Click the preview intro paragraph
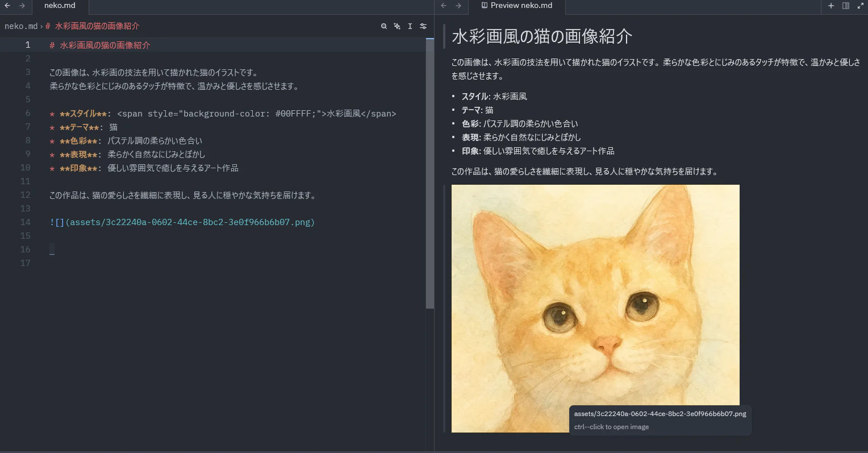The width and height of the screenshot is (868, 453). (x=656, y=69)
